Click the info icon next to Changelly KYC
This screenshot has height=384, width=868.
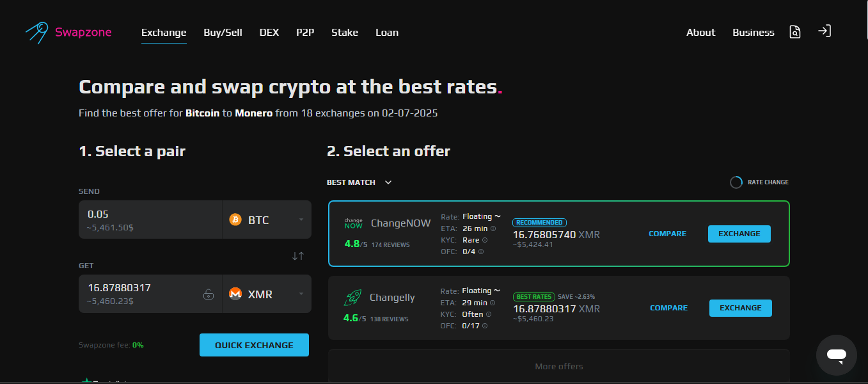[x=489, y=314]
